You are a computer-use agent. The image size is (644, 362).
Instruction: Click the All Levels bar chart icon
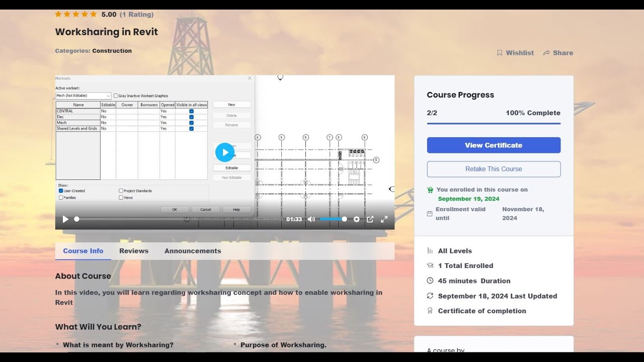point(430,251)
